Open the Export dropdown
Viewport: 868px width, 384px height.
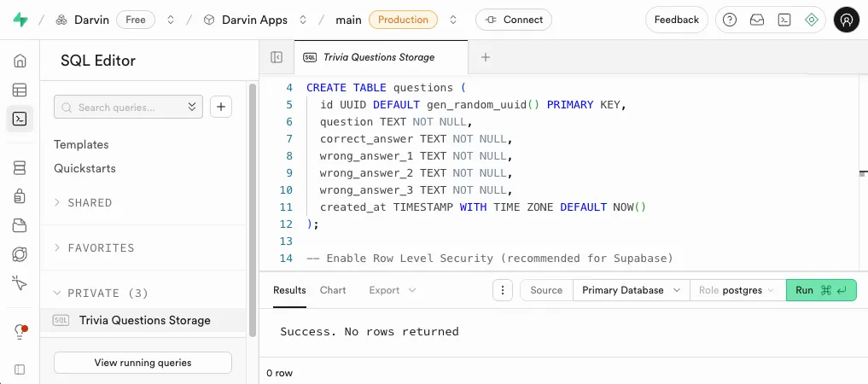tap(393, 290)
